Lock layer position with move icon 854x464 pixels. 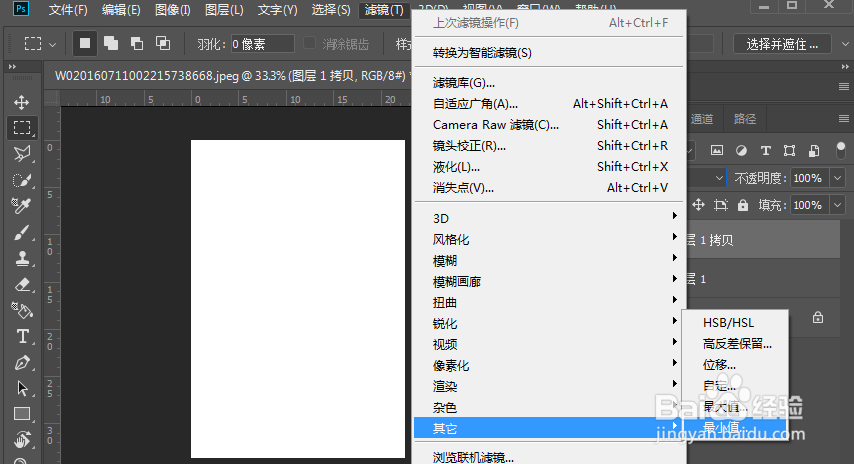coord(698,205)
